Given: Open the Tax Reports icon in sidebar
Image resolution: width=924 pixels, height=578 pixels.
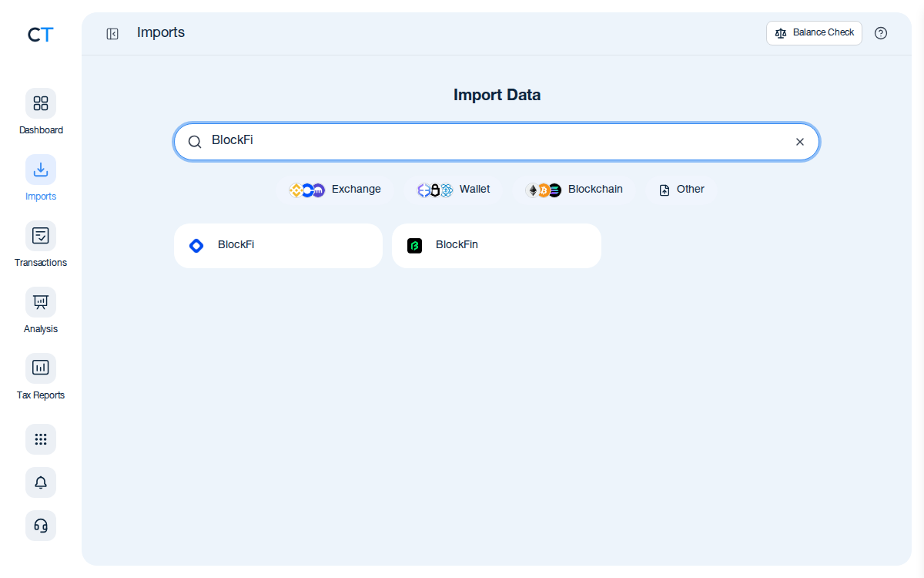Looking at the screenshot, I should click(x=41, y=368).
